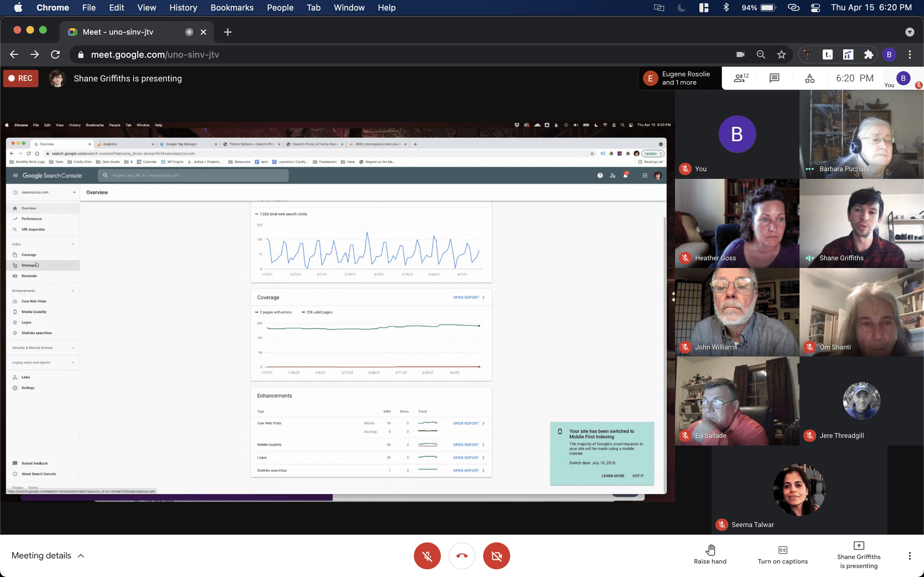
Task: Click the Raise Hand icon
Action: (710, 549)
